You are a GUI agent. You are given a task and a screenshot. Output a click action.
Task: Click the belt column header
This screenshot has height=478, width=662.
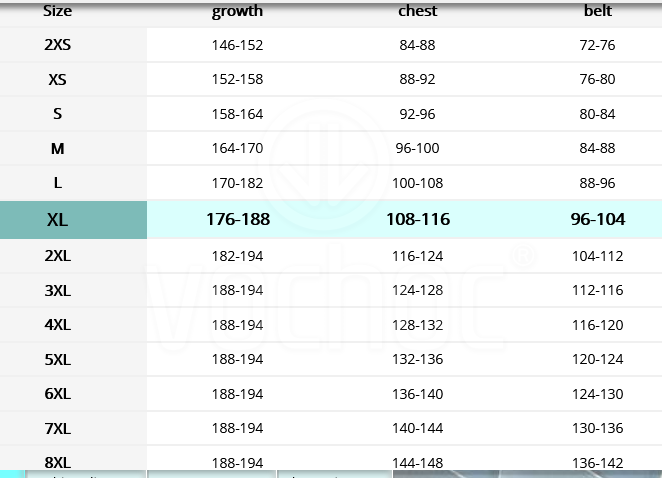tap(598, 11)
